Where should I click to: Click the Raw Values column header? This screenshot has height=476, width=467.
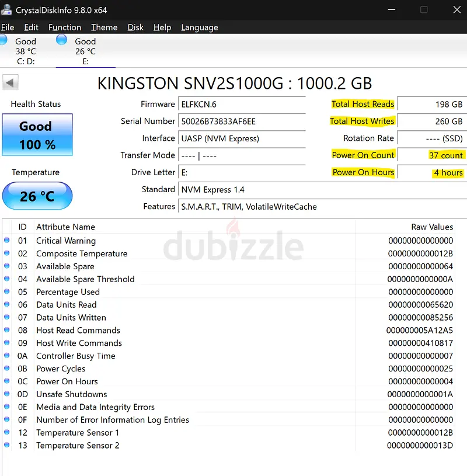(x=431, y=227)
